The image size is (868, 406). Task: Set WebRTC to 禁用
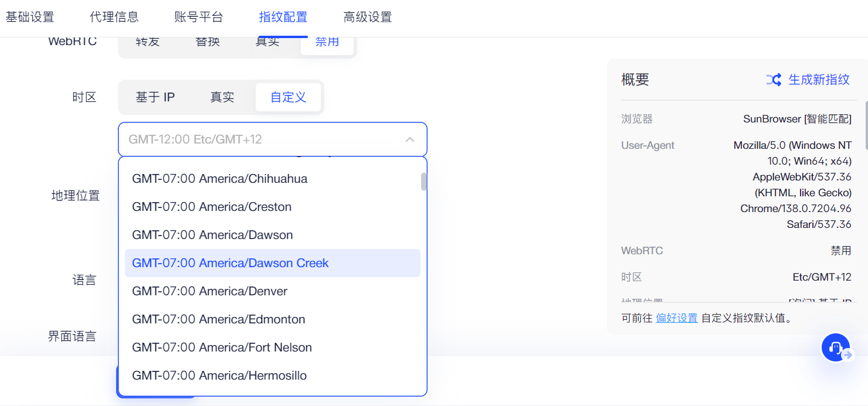click(x=327, y=42)
